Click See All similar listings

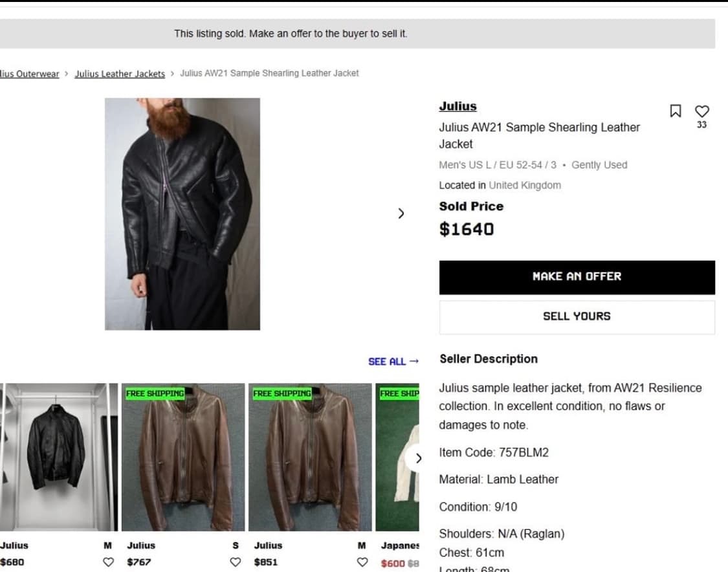[393, 362]
